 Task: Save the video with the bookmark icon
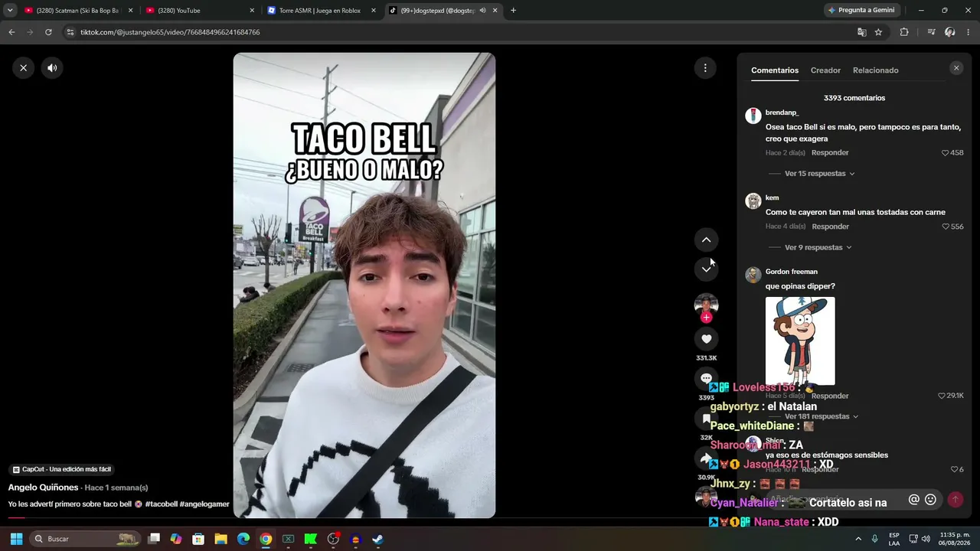point(706,419)
